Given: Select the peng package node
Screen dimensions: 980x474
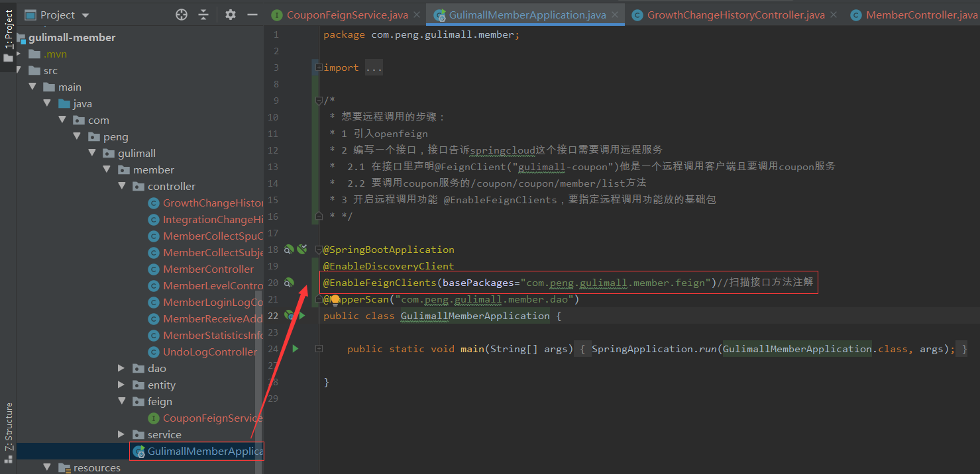Looking at the screenshot, I should point(116,137).
